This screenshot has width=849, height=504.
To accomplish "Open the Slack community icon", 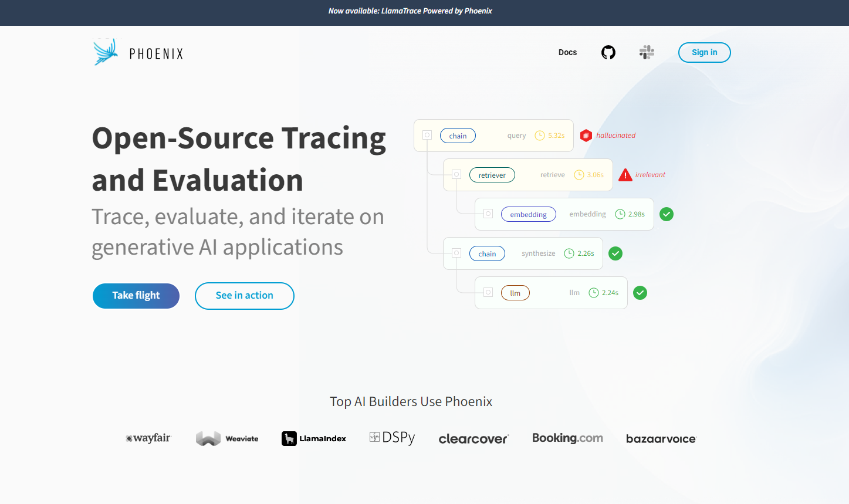I will (x=647, y=53).
